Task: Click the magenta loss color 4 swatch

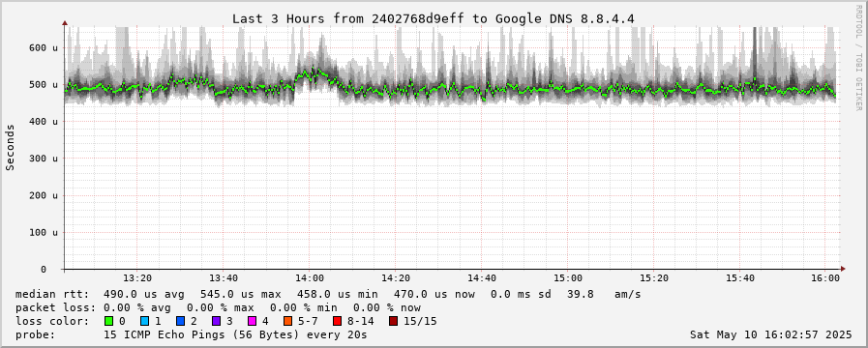Action: [252, 321]
